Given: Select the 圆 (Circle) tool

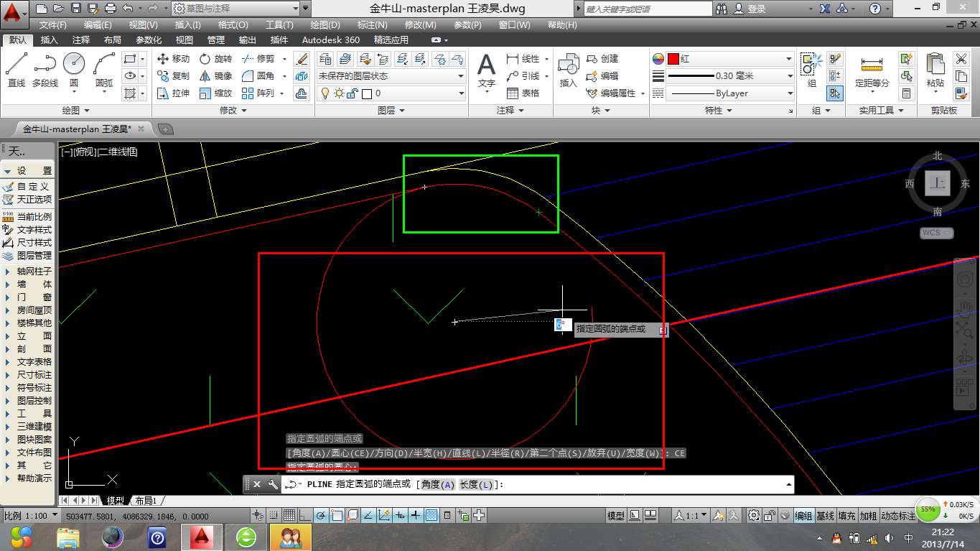Looking at the screenshot, I should (74, 70).
